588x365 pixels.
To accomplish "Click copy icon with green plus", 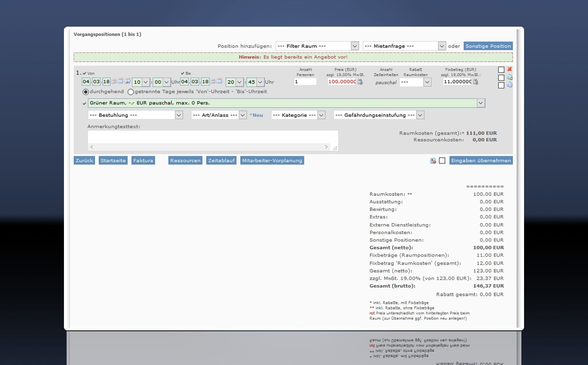I will (509, 77).
